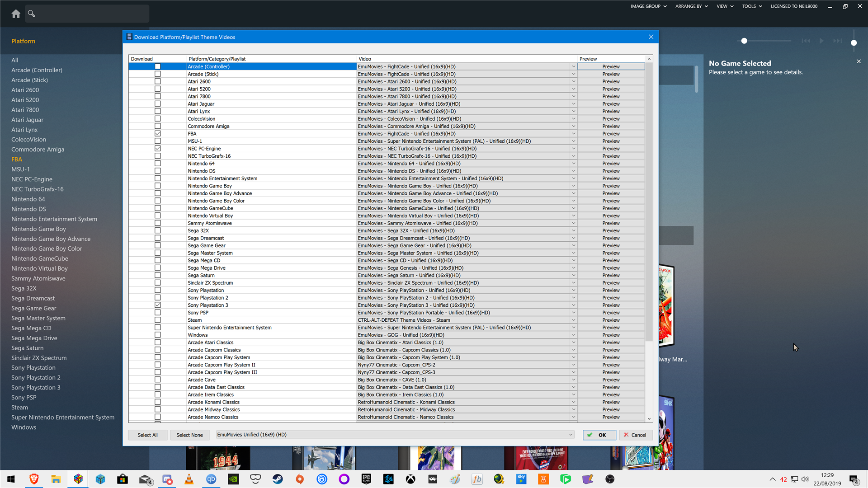Click the search magnifier icon
The height and width of the screenshot is (488, 868).
pos(31,14)
